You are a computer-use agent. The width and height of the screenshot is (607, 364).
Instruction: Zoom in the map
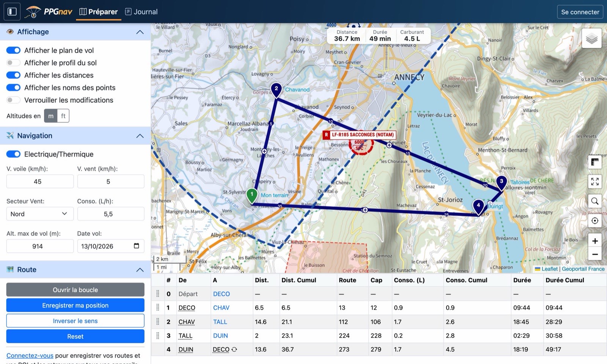pyautogui.click(x=595, y=241)
